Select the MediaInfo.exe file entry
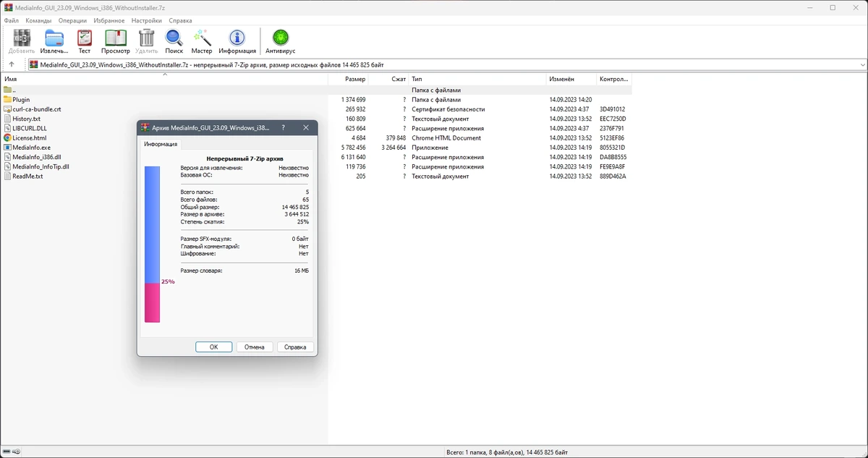 coord(31,148)
